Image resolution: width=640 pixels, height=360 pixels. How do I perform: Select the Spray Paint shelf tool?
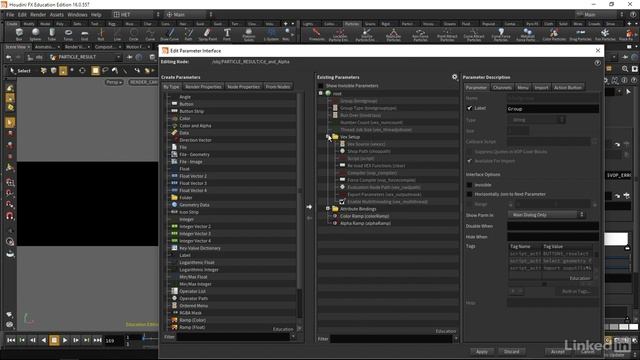coord(208,35)
